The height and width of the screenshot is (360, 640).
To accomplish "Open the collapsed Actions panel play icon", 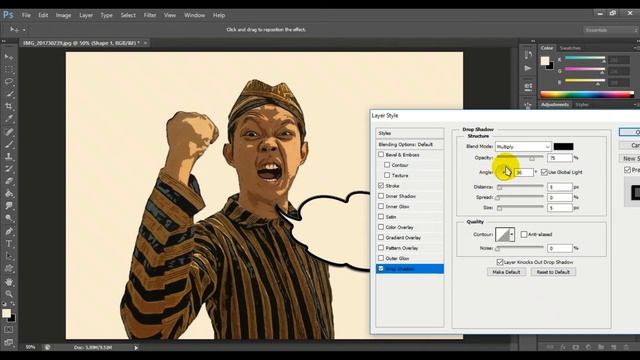I will pyautogui.click(x=528, y=68).
